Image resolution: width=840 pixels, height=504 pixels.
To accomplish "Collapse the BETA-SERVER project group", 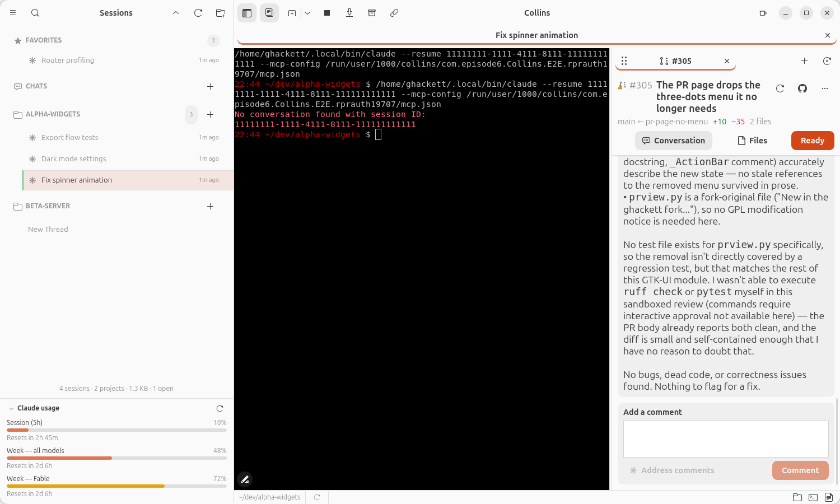I will pos(48,206).
